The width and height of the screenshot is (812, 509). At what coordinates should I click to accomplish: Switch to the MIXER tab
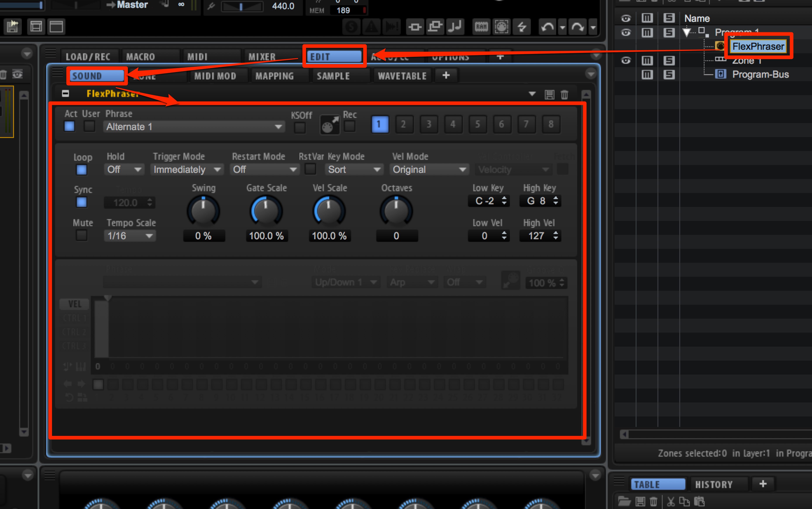262,57
